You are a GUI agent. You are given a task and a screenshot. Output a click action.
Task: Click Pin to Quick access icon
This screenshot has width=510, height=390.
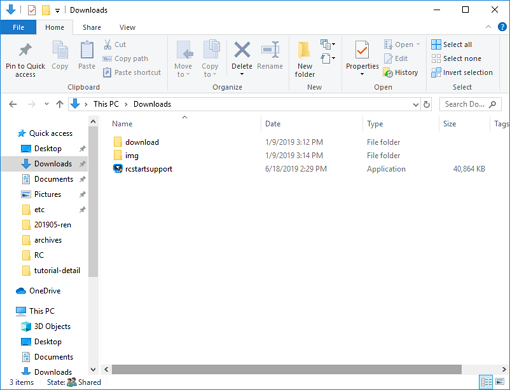click(25, 50)
